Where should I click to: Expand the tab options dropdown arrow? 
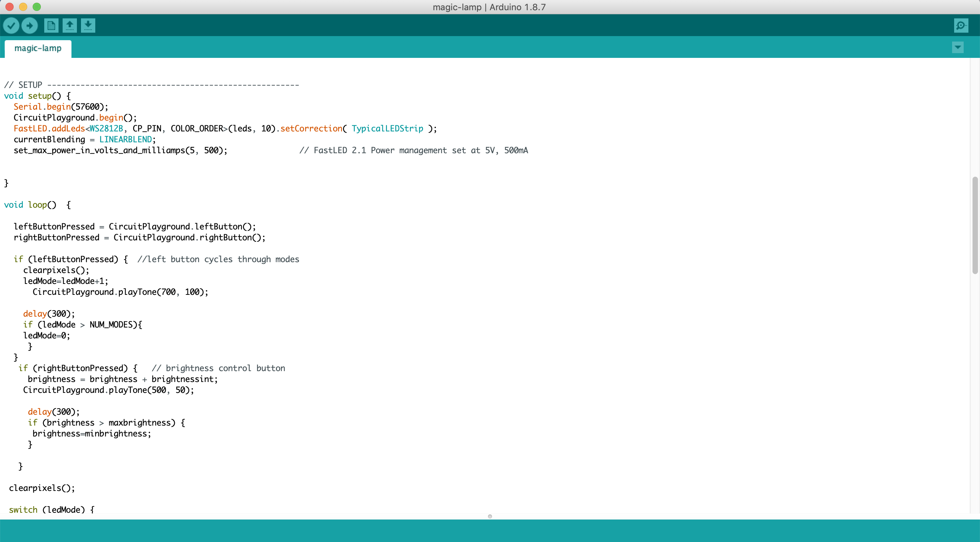[958, 48]
